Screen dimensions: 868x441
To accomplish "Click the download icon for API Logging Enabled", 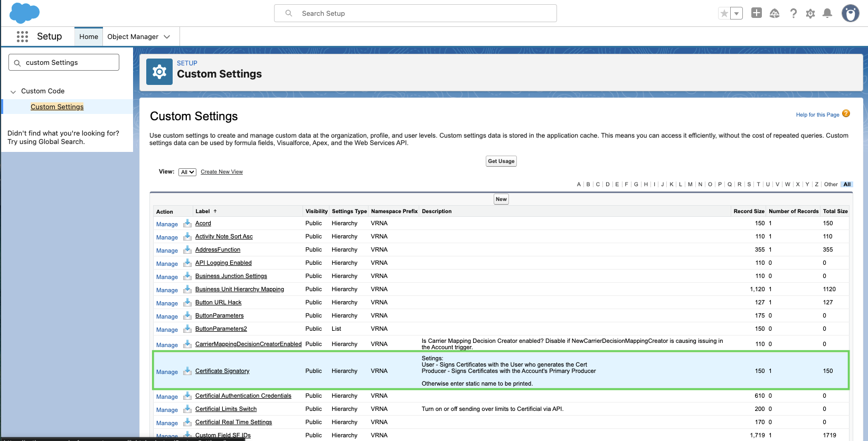I will (187, 263).
